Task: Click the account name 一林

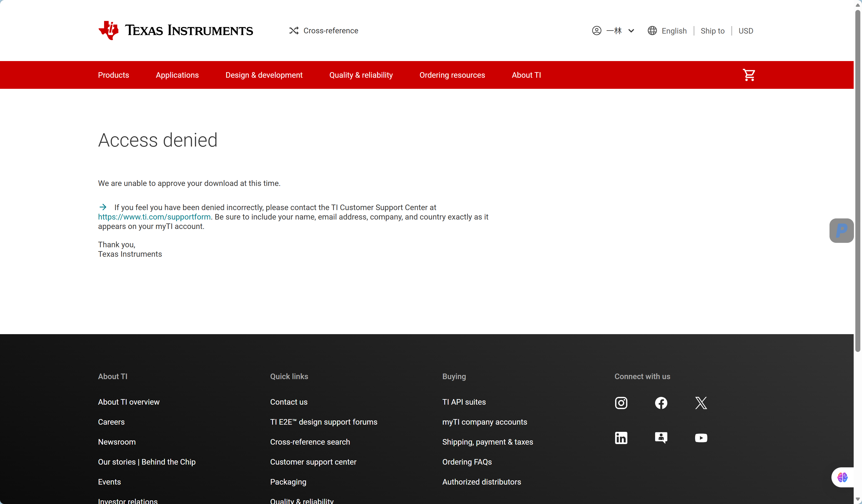Action: pos(614,31)
